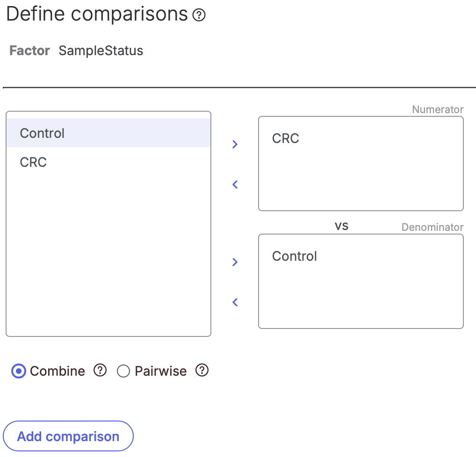476x457 pixels.
Task: Remove item from Denominator with left arrow
Action: (x=235, y=302)
